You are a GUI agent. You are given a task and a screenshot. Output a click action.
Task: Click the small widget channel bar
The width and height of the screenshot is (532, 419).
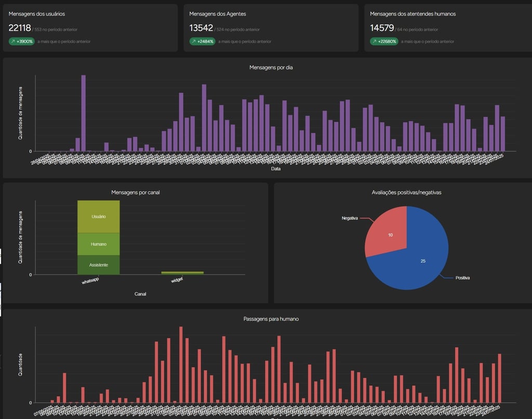pyautogui.click(x=182, y=273)
